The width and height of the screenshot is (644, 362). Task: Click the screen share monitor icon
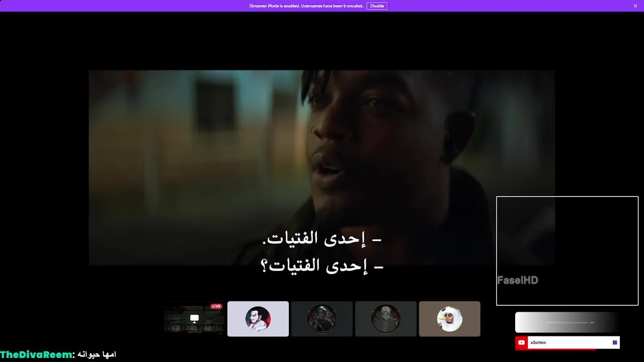[x=194, y=318]
